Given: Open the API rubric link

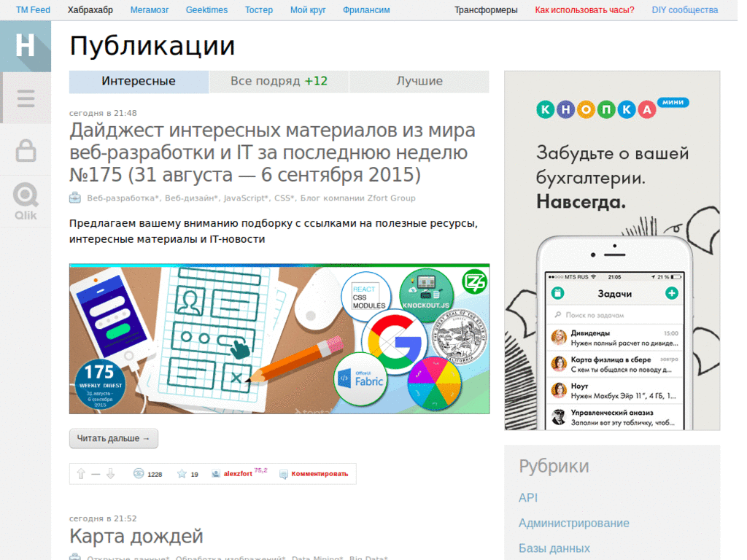Looking at the screenshot, I should tap(528, 497).
